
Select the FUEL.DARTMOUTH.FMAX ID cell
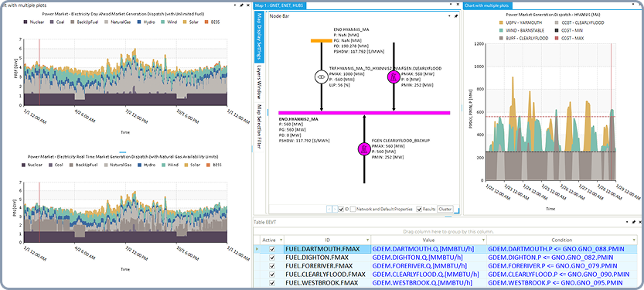click(x=327, y=249)
